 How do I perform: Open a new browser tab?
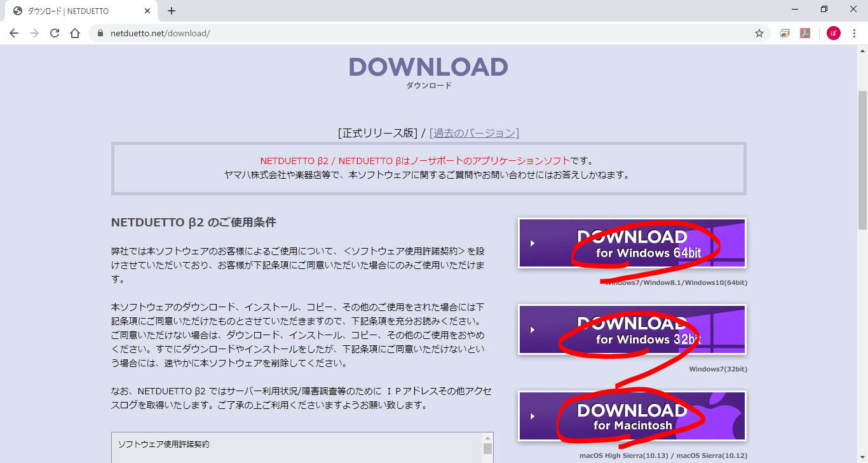[x=172, y=11]
